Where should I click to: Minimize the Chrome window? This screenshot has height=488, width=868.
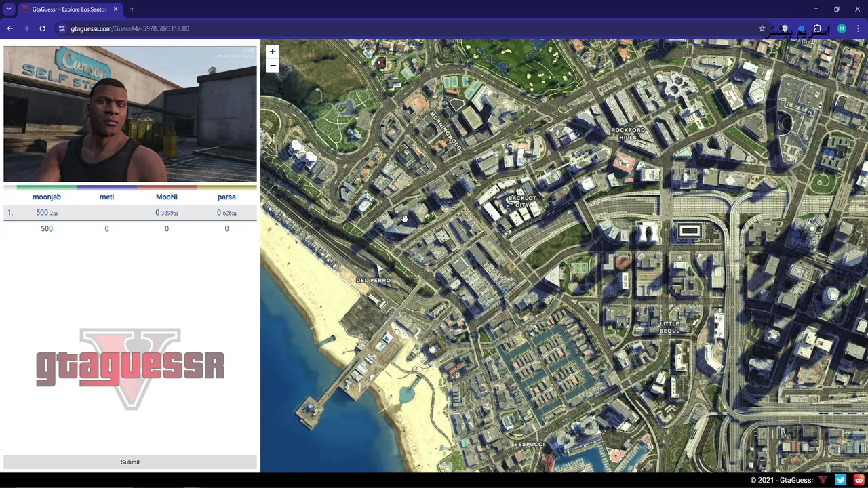[x=816, y=9]
